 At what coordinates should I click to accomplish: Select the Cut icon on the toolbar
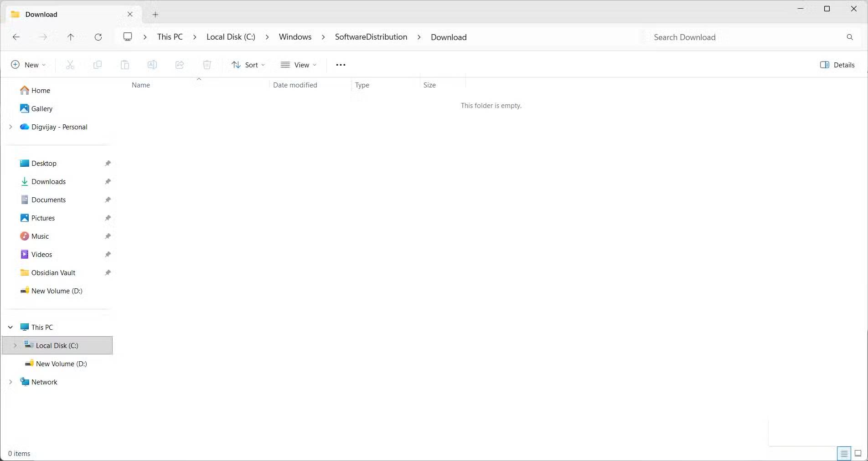[x=70, y=65]
